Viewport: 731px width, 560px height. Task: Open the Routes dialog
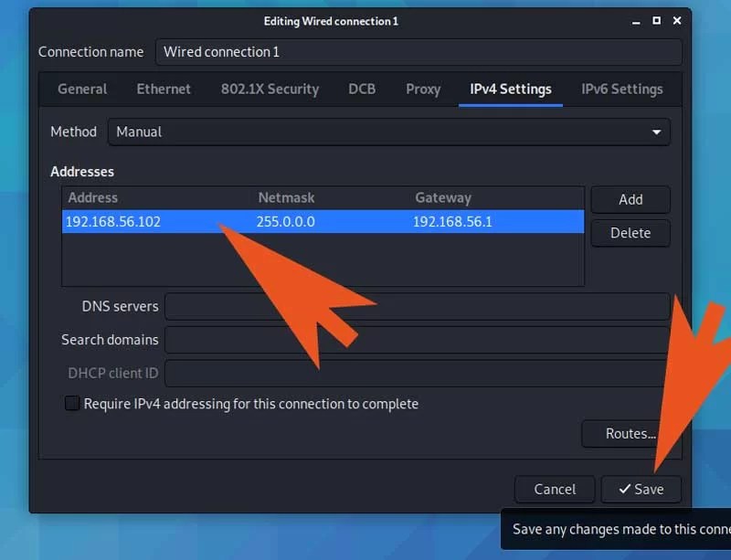coord(630,434)
